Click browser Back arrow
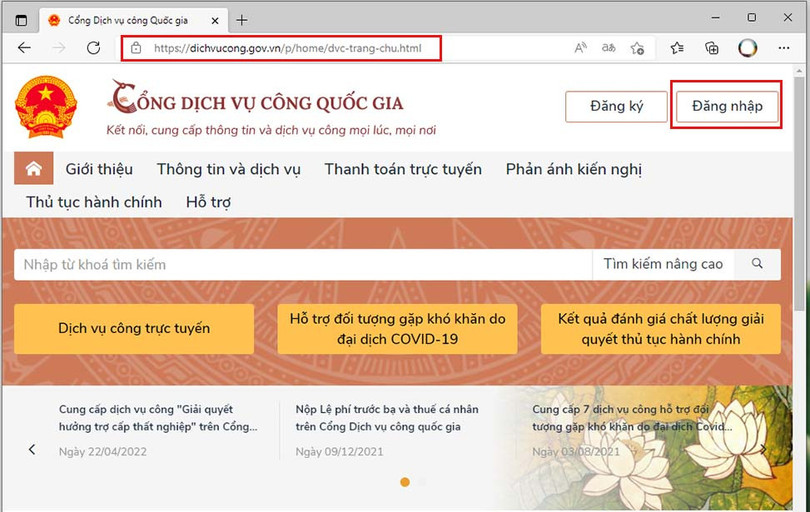The height and width of the screenshot is (512, 810). 24,48
